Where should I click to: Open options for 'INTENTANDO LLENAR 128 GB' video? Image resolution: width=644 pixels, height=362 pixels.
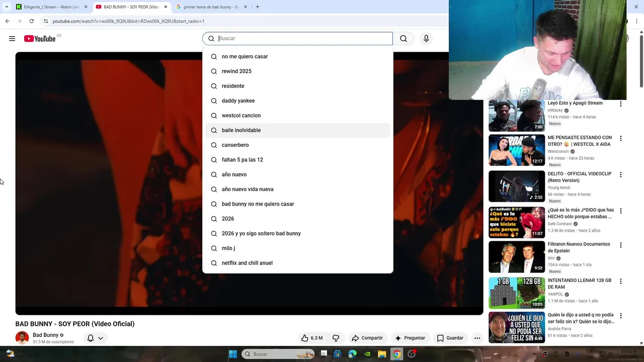click(x=620, y=281)
